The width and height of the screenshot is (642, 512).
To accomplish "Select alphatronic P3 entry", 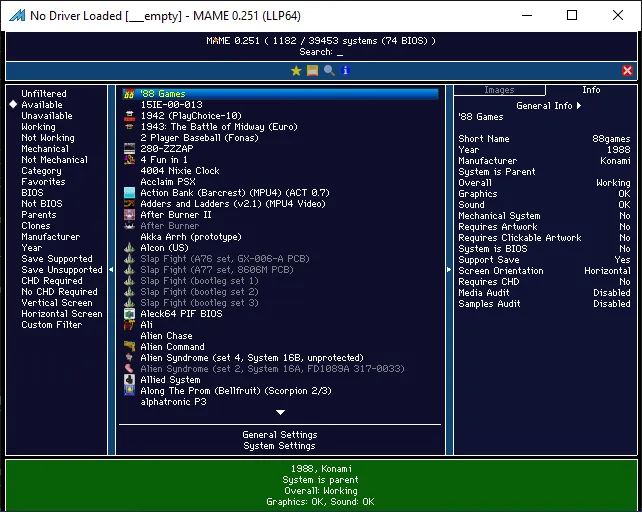I will 174,402.
